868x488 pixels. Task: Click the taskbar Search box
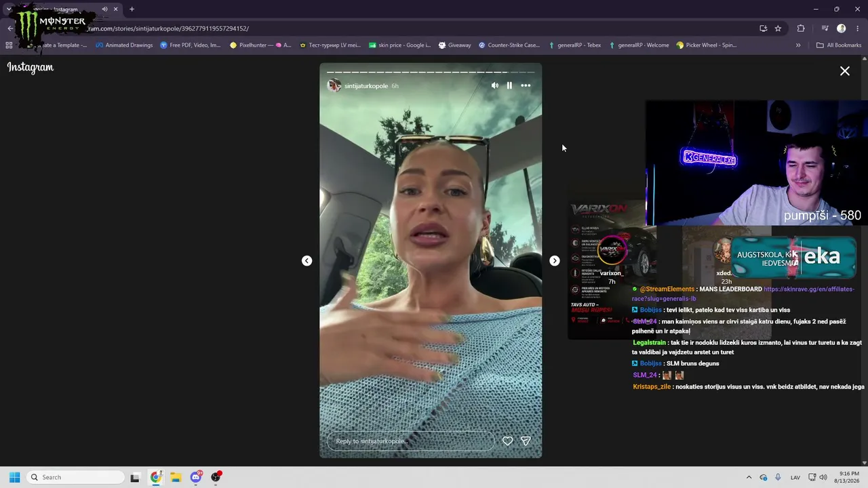pyautogui.click(x=74, y=477)
